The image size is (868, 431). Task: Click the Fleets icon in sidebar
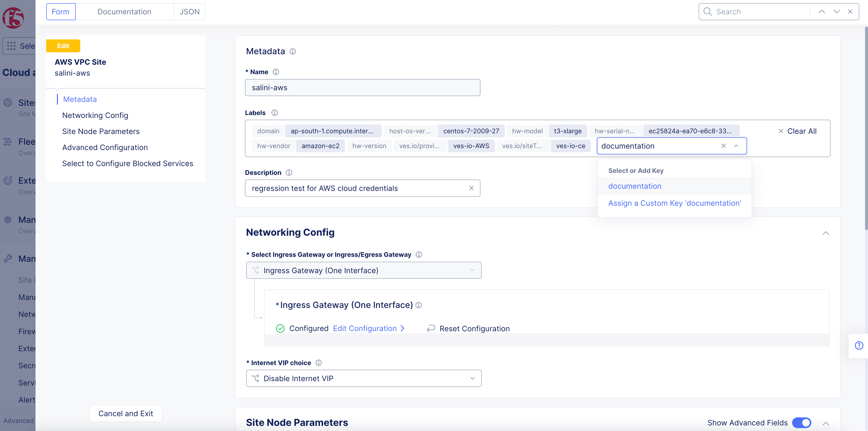[8, 142]
